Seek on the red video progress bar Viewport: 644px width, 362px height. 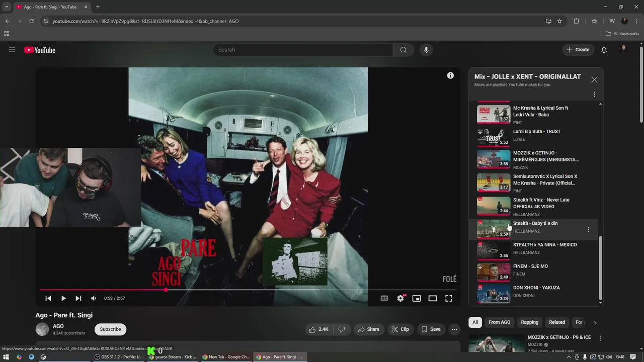tap(248, 290)
